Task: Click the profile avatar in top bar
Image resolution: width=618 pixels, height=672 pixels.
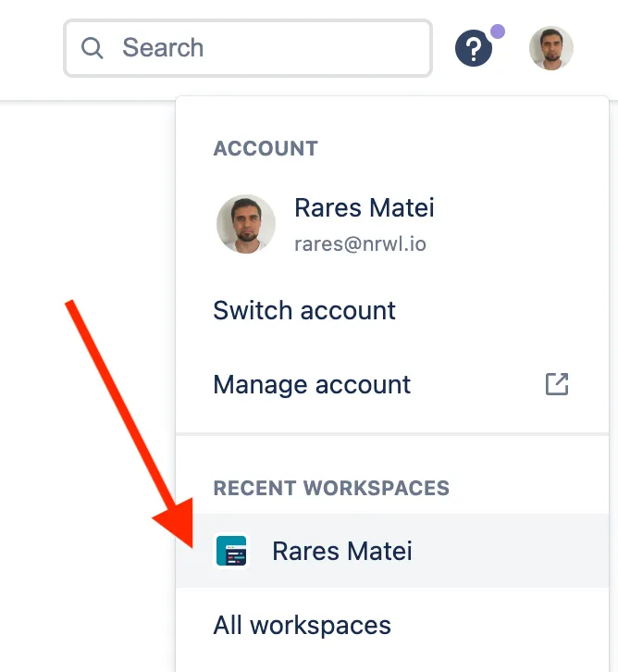Action: coord(551,48)
